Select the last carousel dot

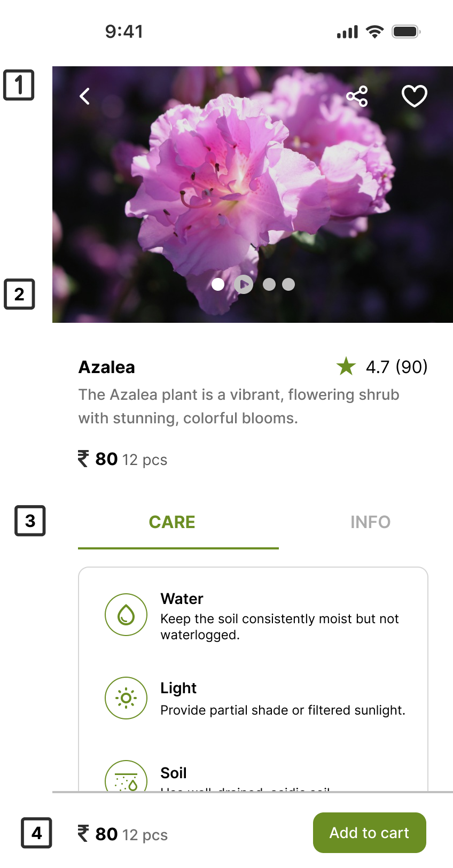pos(288,284)
